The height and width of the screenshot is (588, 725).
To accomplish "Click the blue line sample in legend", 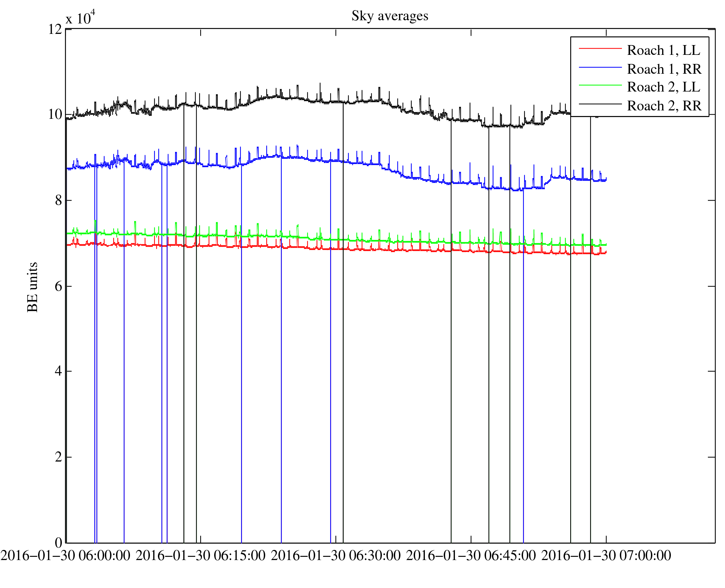I will coord(600,67).
